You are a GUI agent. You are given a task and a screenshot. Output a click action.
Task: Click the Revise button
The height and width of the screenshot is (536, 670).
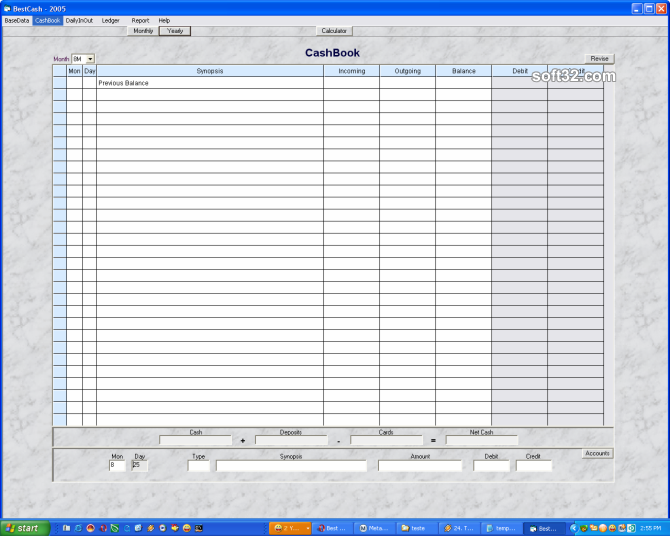click(x=599, y=59)
